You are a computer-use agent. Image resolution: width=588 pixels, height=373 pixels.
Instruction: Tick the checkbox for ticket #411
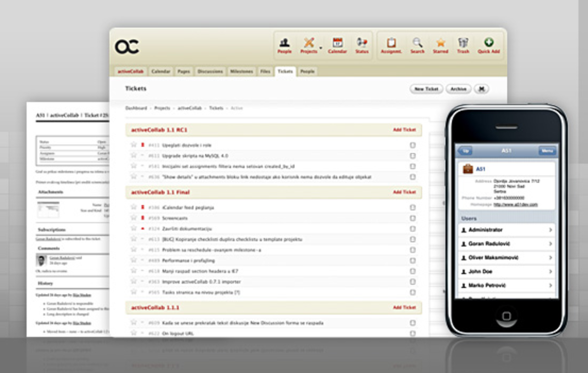pos(413,145)
